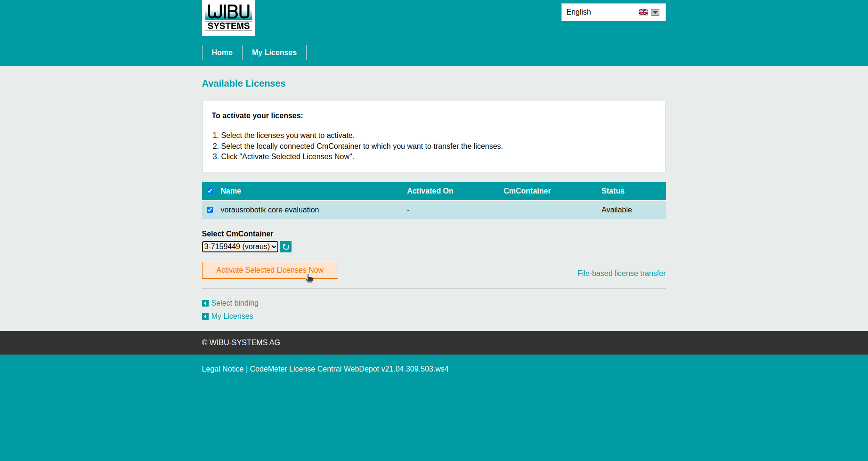Screen dimensions: 868x461
Task: Toggle the select-all checkbox in table header
Action: pos(210,191)
